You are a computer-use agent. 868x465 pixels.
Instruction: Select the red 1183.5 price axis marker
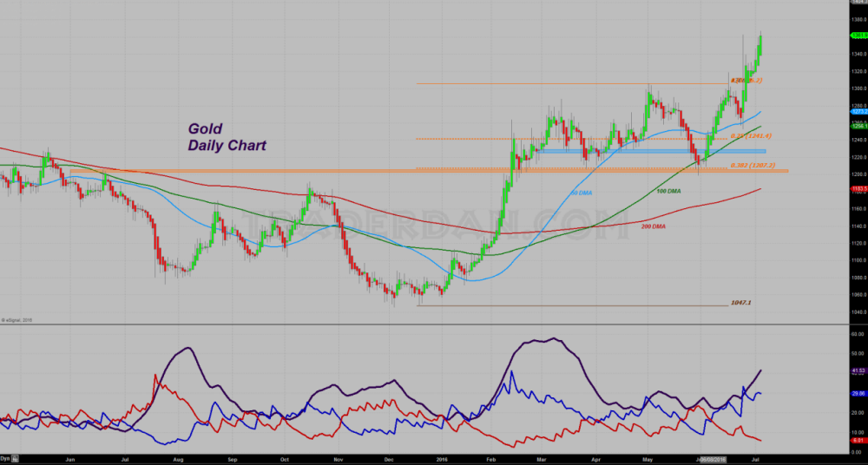(858, 188)
